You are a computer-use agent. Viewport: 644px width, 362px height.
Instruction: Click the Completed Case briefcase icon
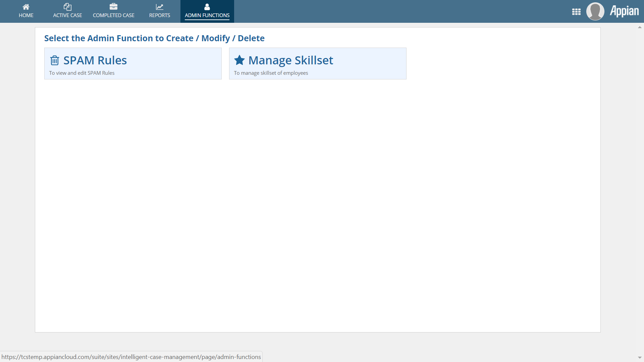tap(113, 7)
